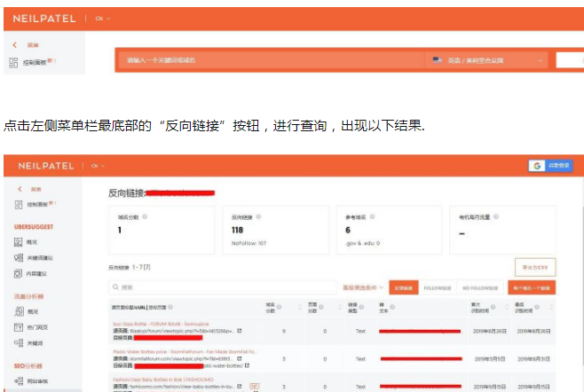The width and height of the screenshot is (584, 392).
Task: Expand the 高级筛选条件 advanced filters
Action: pyautogui.click(x=363, y=287)
